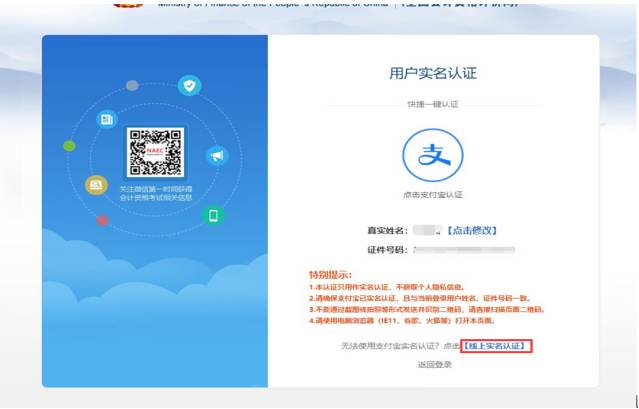
Task: Click the yellow ID card icon
Action: coord(96,185)
